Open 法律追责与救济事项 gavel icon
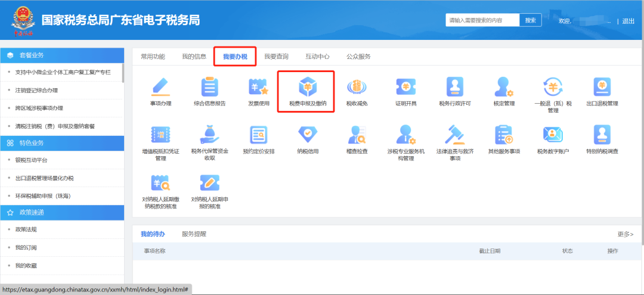This screenshot has width=644, height=295. [x=455, y=135]
